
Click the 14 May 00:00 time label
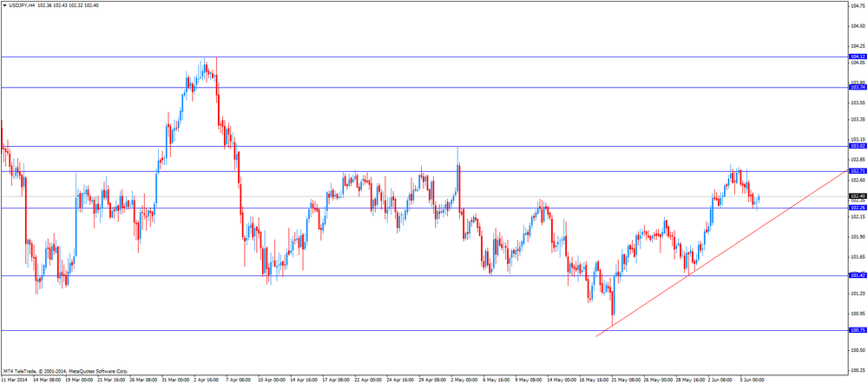(561, 381)
